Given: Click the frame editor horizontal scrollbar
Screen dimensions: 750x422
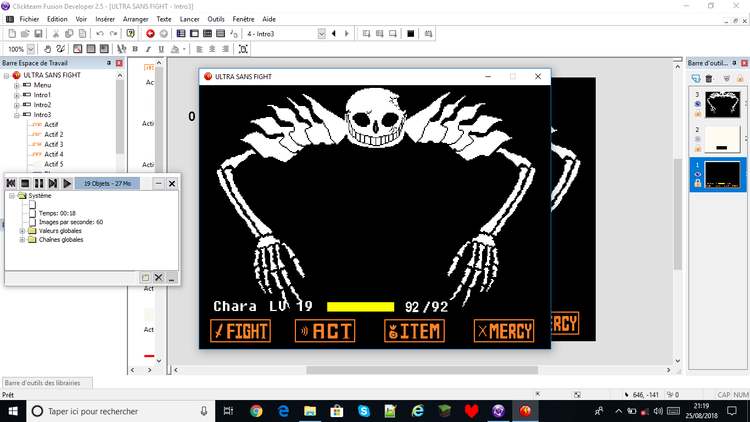Looking at the screenshot, I should tap(422, 370).
